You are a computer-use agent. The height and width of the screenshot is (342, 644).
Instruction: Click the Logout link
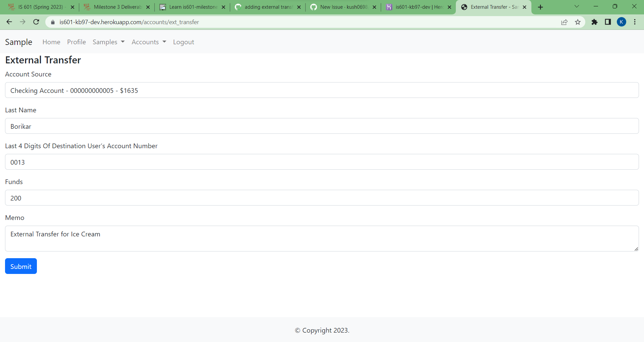(183, 42)
